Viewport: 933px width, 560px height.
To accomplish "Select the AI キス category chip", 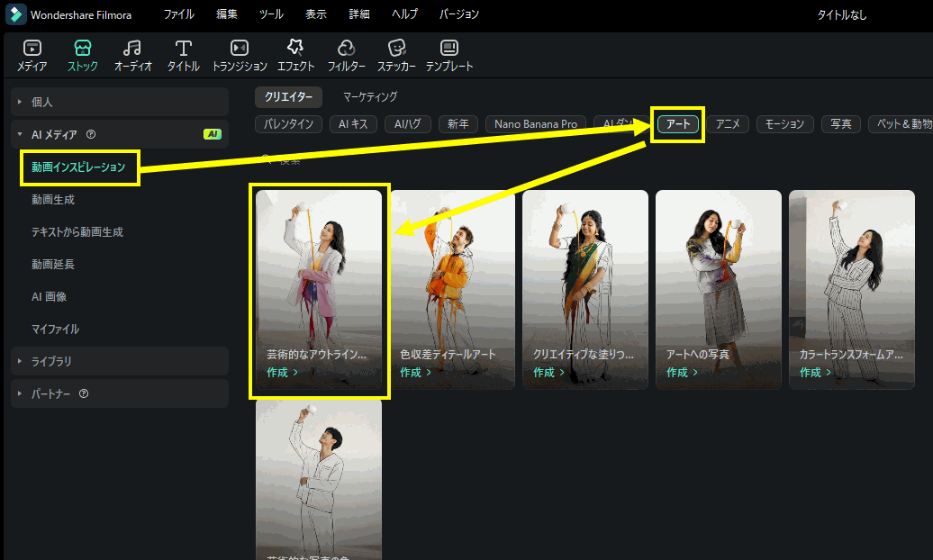I will tap(353, 123).
